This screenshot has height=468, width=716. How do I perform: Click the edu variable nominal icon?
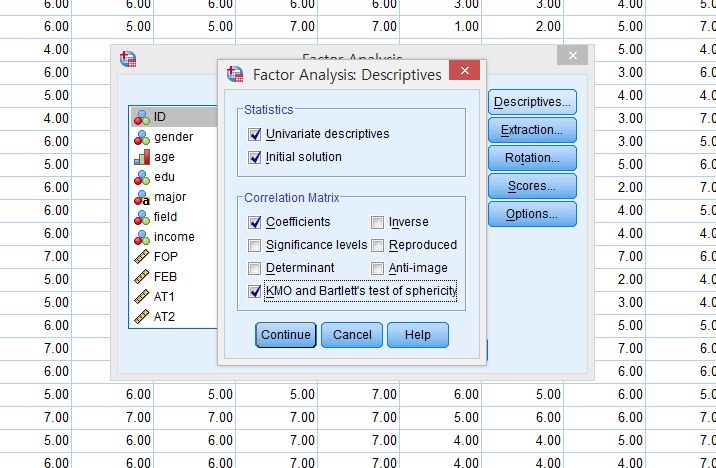tap(142, 177)
